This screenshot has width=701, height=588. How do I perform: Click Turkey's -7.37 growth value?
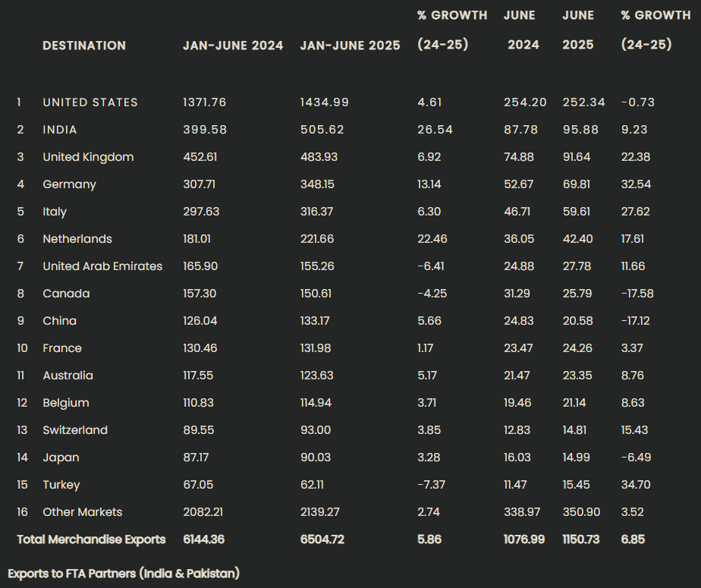click(431, 484)
